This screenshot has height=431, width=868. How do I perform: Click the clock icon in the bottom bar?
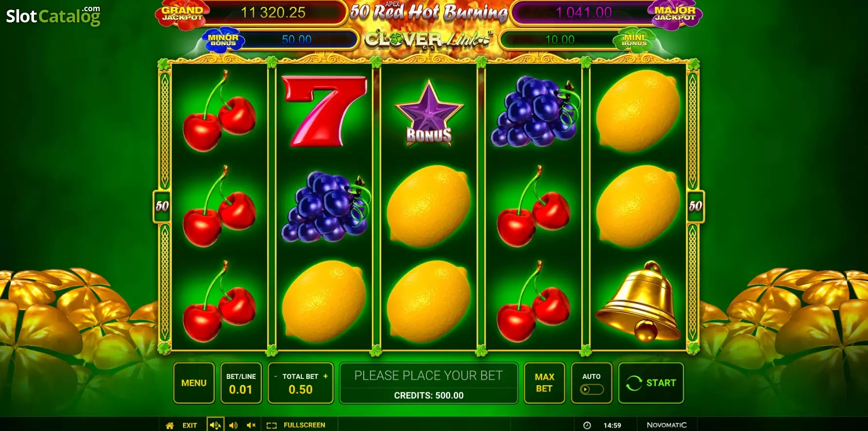(x=587, y=425)
